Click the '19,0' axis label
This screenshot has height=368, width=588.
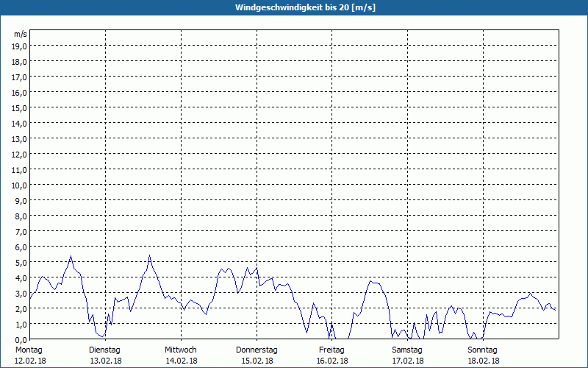(20, 46)
